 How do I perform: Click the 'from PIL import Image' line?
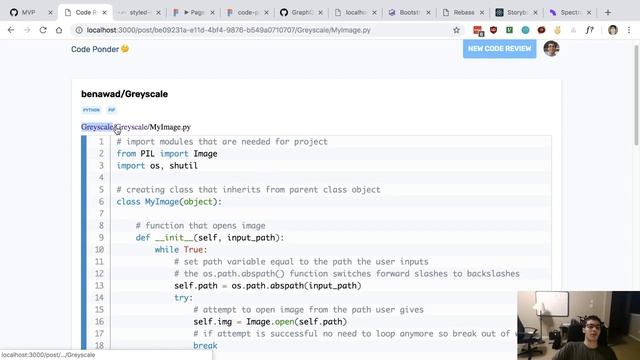click(x=167, y=154)
